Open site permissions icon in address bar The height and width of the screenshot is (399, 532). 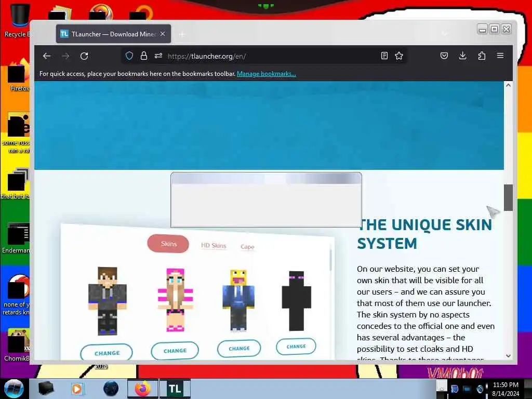[158, 56]
